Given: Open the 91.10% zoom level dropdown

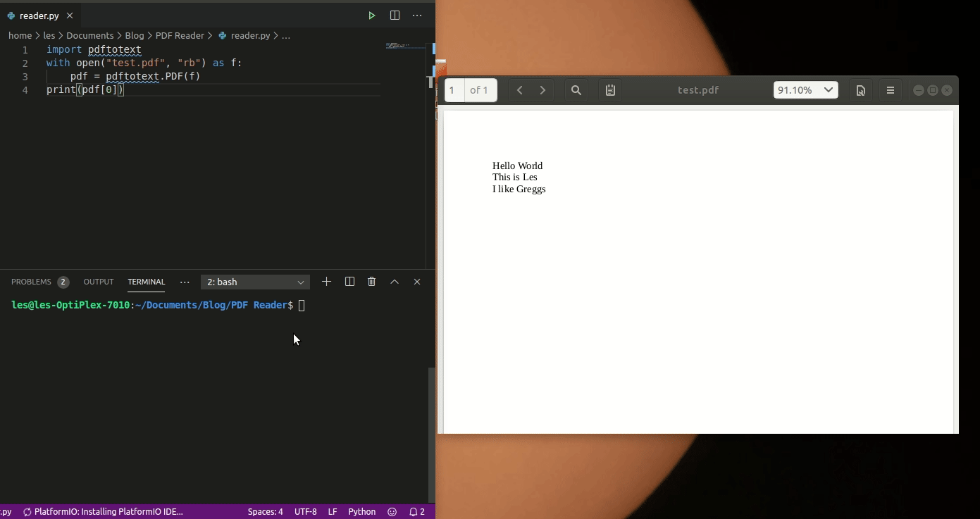Looking at the screenshot, I should 805,89.
